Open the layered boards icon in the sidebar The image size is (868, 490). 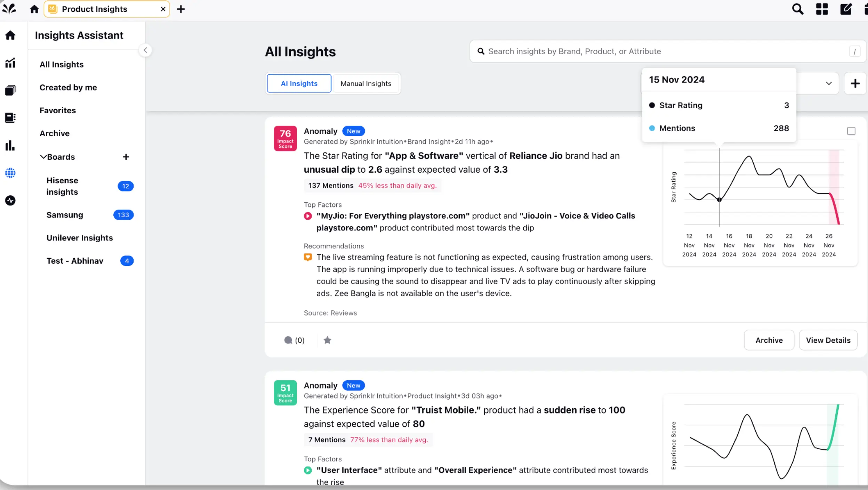[10, 90]
